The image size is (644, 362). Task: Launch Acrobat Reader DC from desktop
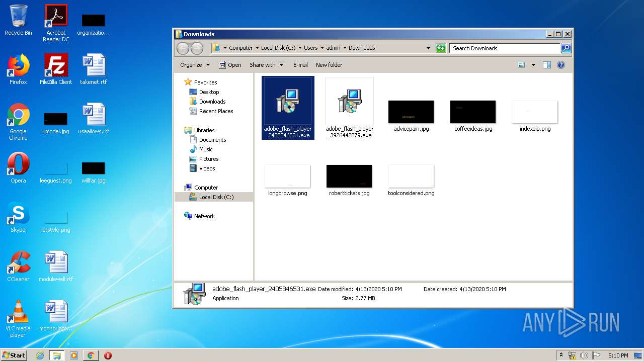pos(56,23)
